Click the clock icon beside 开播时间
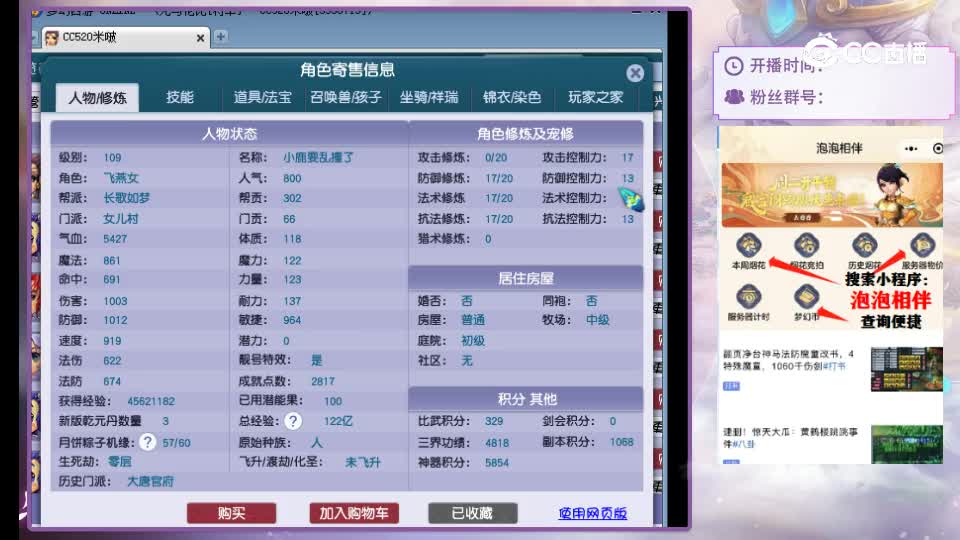This screenshot has width=960, height=540. (x=733, y=66)
